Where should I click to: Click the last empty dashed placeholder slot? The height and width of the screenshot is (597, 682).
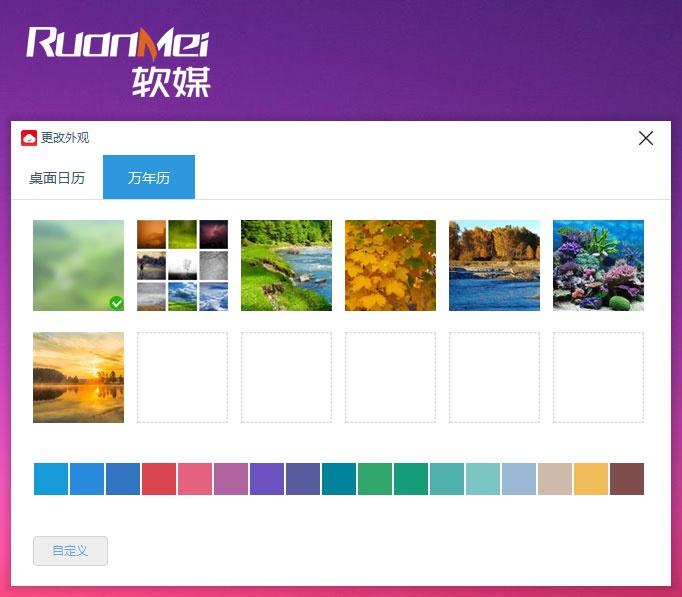coord(598,377)
